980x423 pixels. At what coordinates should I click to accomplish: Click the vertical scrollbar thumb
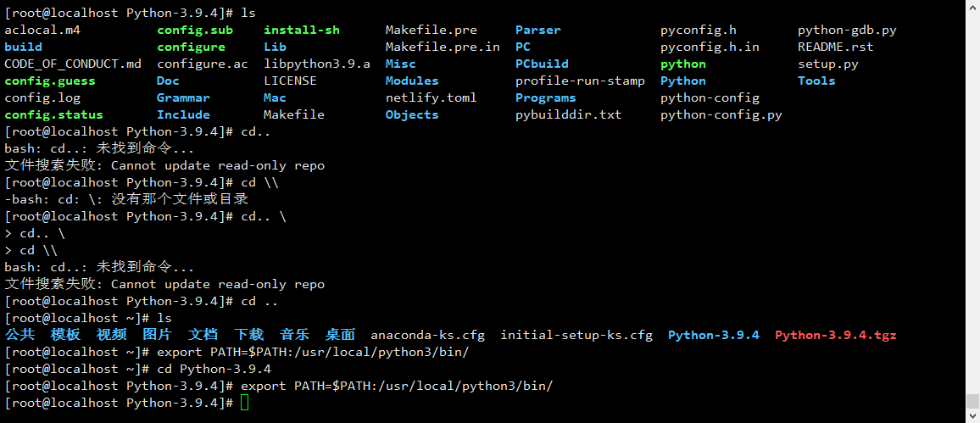972,400
